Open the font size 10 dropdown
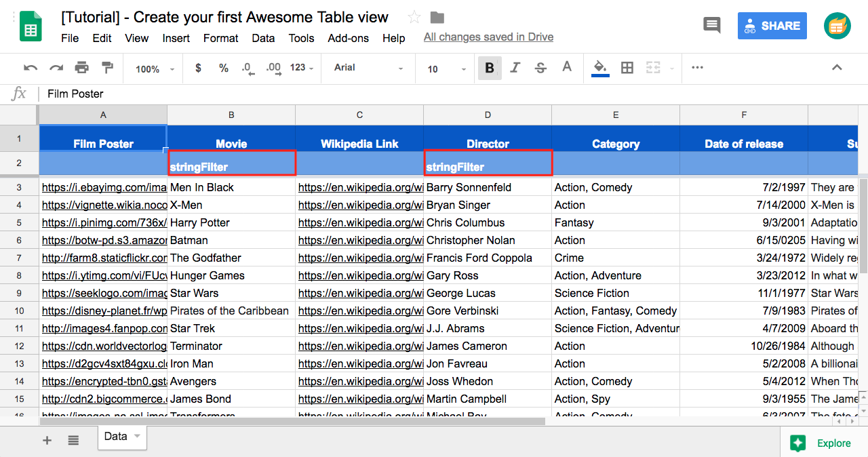 tap(447, 69)
